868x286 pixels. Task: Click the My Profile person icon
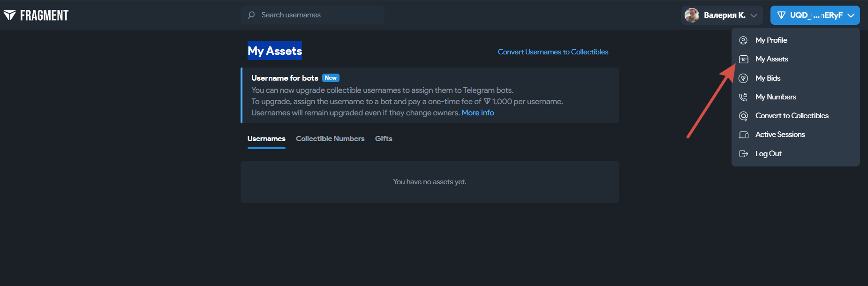tap(743, 40)
